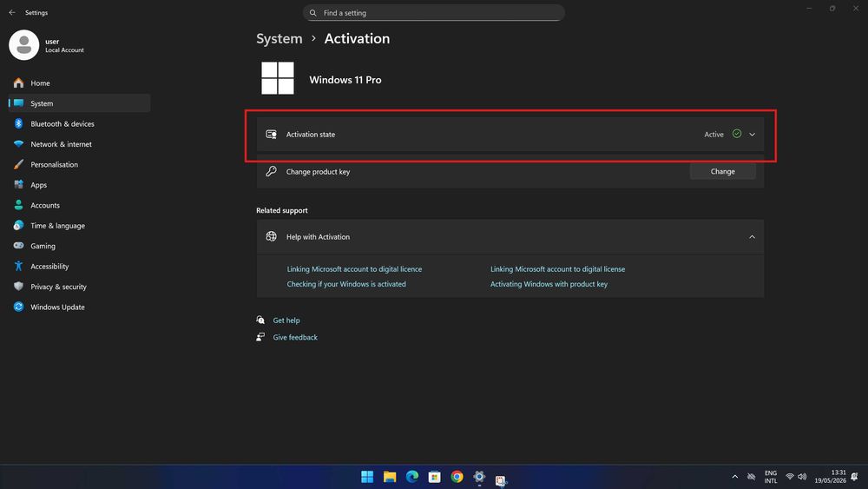Open the clock showing 13:31
Viewport: 868px width, 489px height.
point(830,477)
